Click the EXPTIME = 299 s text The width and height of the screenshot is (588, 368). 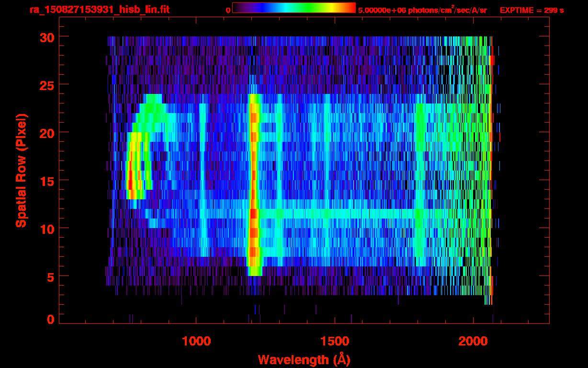click(531, 10)
